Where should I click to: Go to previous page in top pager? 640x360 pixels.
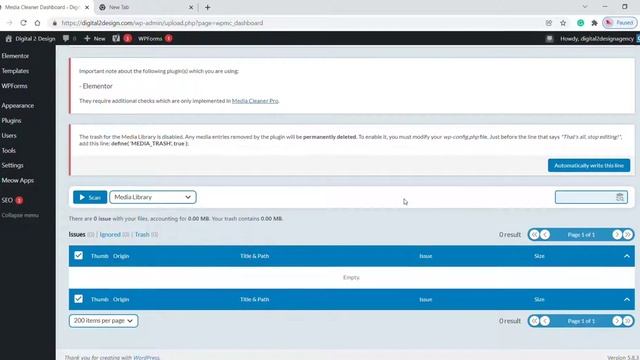click(545, 235)
